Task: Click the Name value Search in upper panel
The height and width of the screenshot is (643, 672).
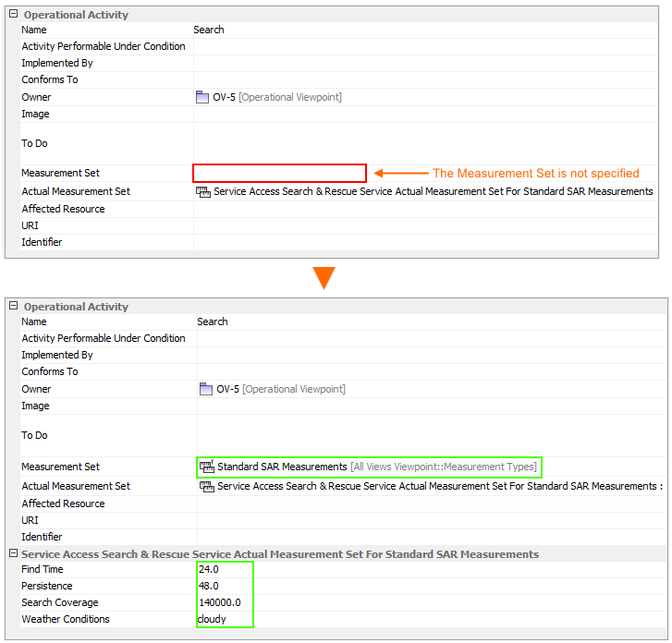Action: [209, 30]
